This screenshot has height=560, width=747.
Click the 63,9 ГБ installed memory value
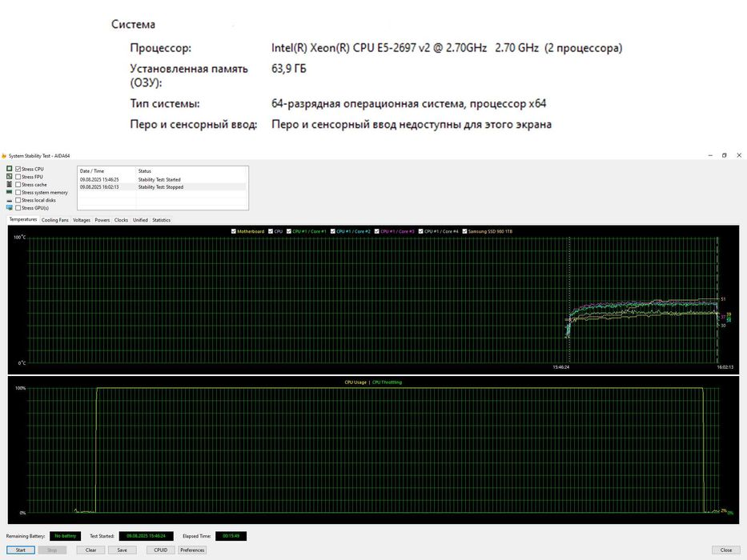pyautogui.click(x=289, y=69)
